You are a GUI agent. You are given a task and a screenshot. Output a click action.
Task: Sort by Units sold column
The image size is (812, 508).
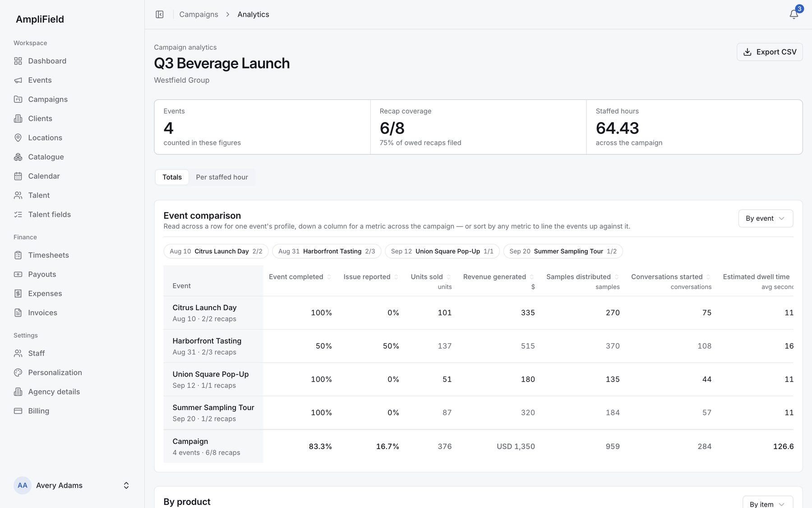click(431, 277)
